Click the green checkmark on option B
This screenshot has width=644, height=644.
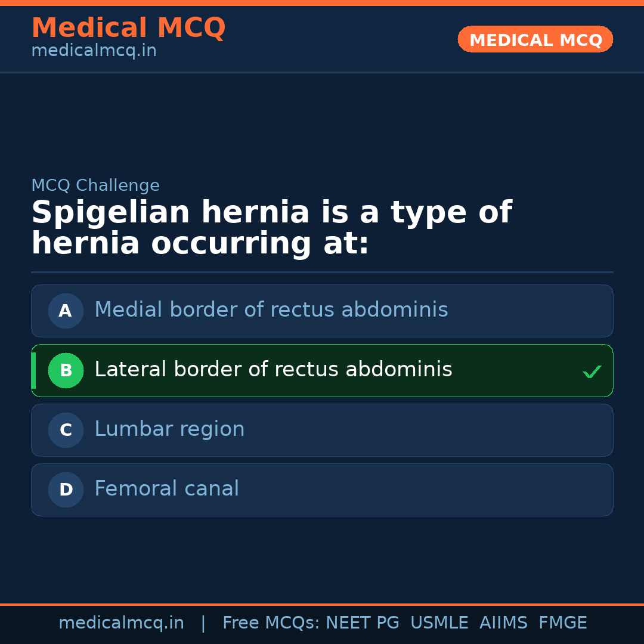(x=592, y=371)
